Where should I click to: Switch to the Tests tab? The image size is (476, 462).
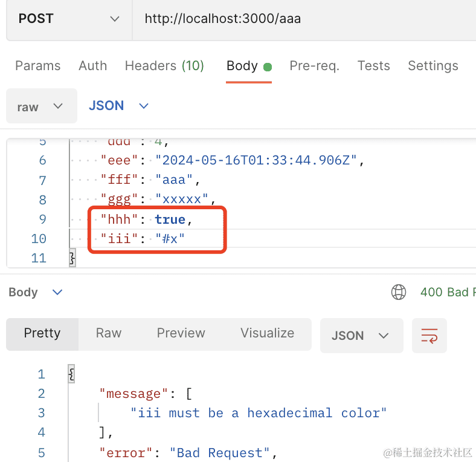(x=373, y=66)
